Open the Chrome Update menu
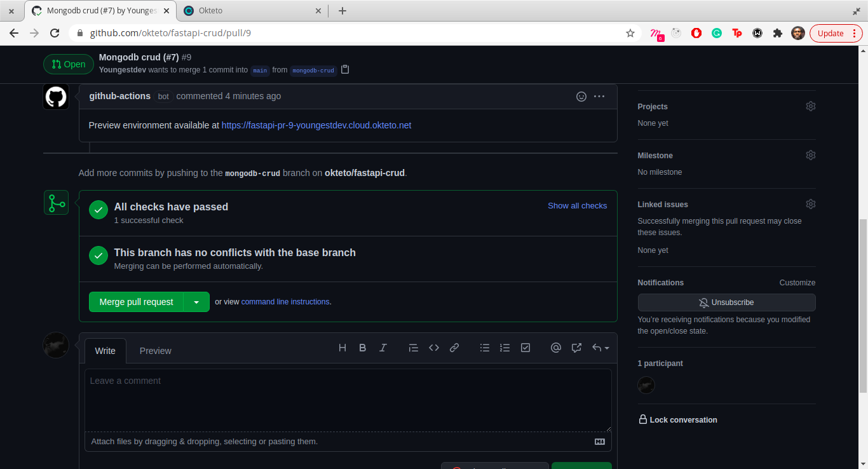The height and width of the screenshot is (469, 868). pyautogui.click(x=836, y=33)
